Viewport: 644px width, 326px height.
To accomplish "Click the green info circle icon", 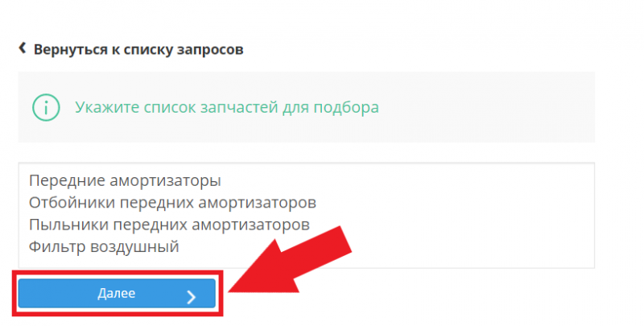I will point(46,108).
